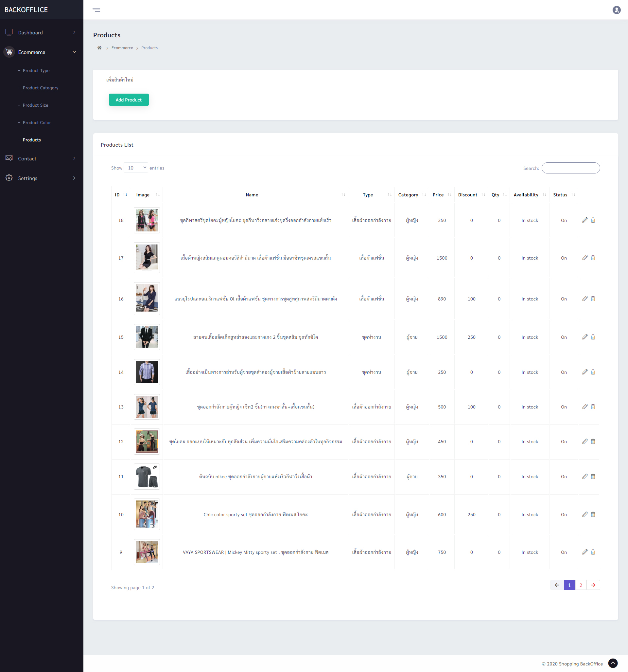Open the user profile avatar icon
The height and width of the screenshot is (672, 628).
[x=616, y=10]
